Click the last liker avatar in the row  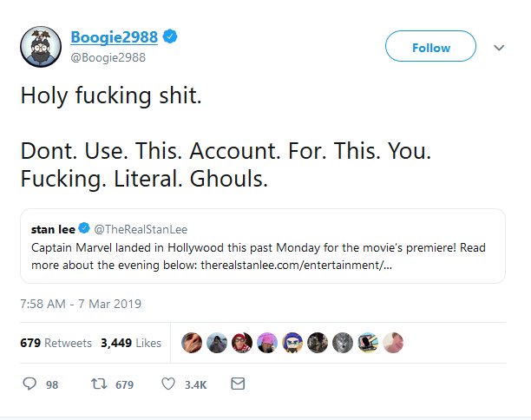[394, 343]
